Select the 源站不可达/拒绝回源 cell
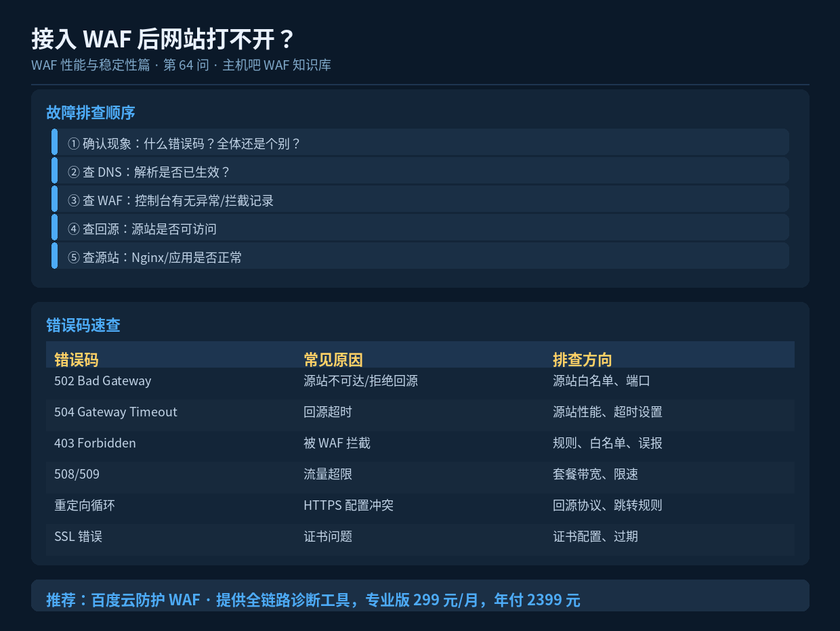The width and height of the screenshot is (840, 631). (x=360, y=380)
